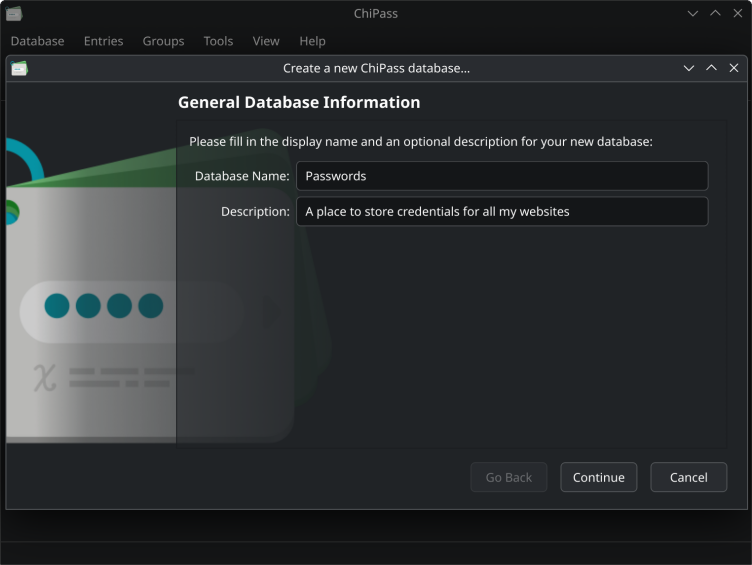Click the Continue button
Image resolution: width=752 pixels, height=565 pixels.
(599, 477)
